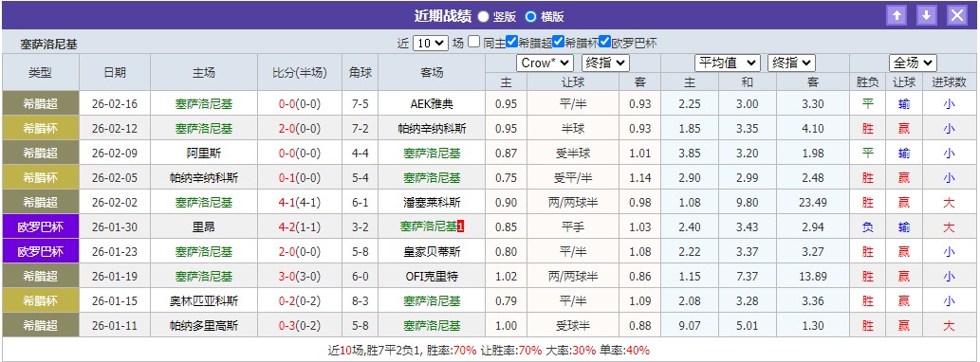Toggle the 同主 checkbox

click(x=474, y=43)
